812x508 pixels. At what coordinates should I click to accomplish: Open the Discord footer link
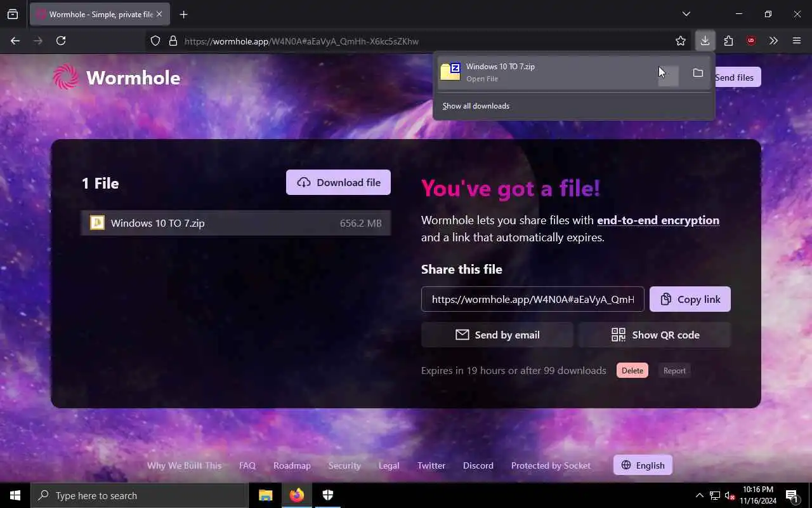pyautogui.click(x=478, y=465)
